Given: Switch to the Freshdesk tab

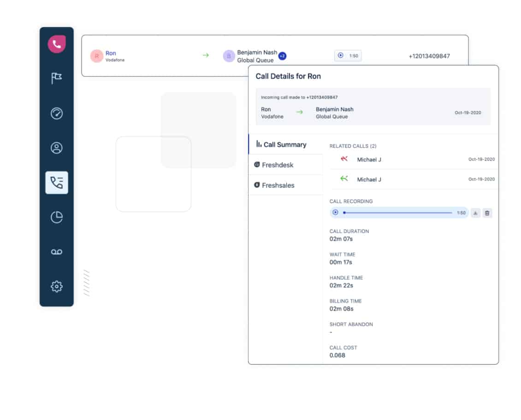Looking at the screenshot, I should point(286,165).
